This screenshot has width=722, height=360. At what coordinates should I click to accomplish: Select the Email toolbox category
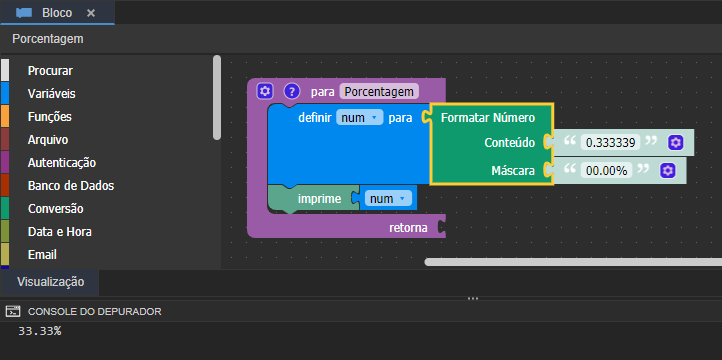click(42, 255)
